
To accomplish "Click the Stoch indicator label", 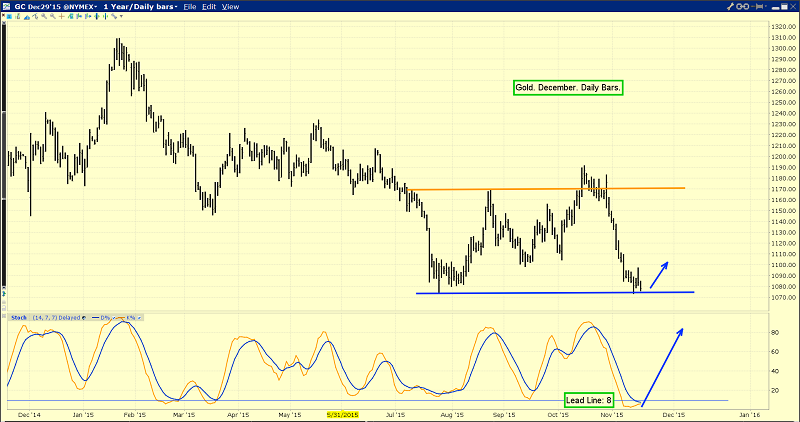I will pyautogui.click(x=17, y=316).
